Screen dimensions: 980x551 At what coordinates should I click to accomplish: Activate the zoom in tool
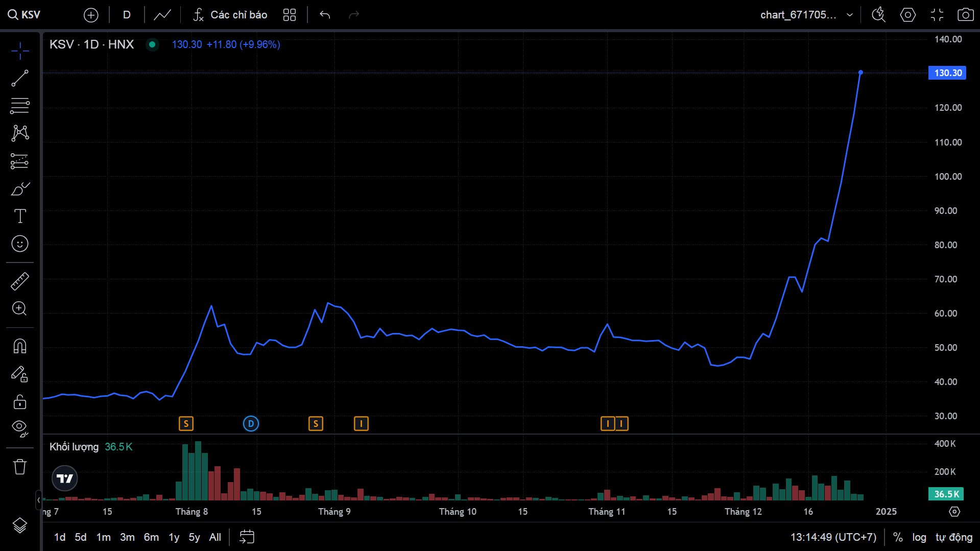(20, 308)
